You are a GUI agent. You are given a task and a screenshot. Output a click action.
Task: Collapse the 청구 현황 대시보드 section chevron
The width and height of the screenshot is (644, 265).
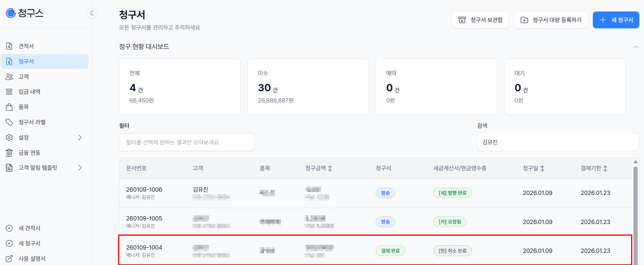pos(636,47)
